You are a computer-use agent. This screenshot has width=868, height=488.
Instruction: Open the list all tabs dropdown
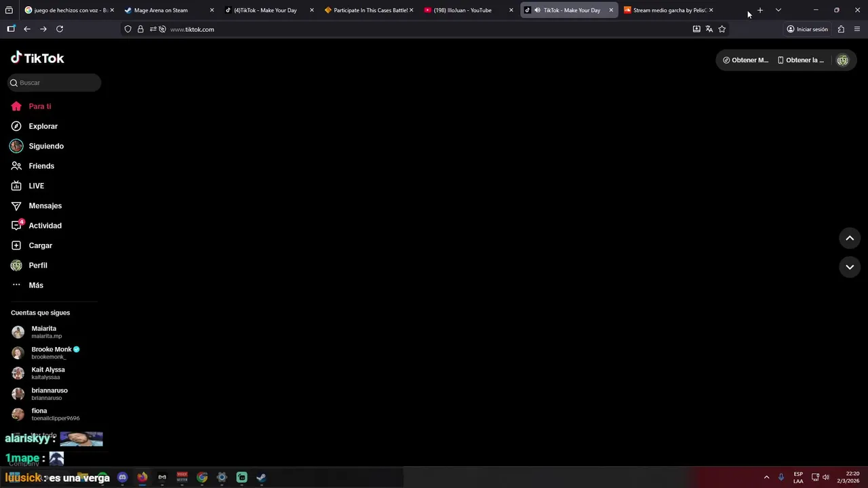pyautogui.click(x=778, y=10)
